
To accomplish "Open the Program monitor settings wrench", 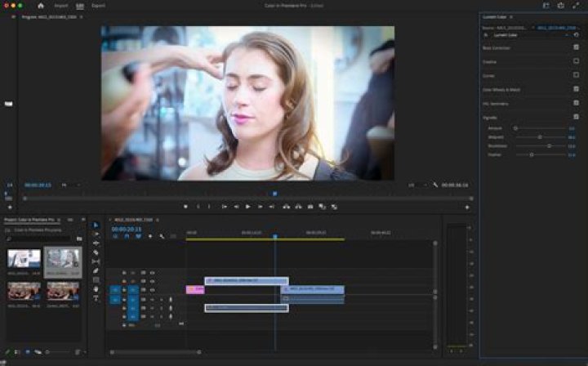I will (x=435, y=185).
